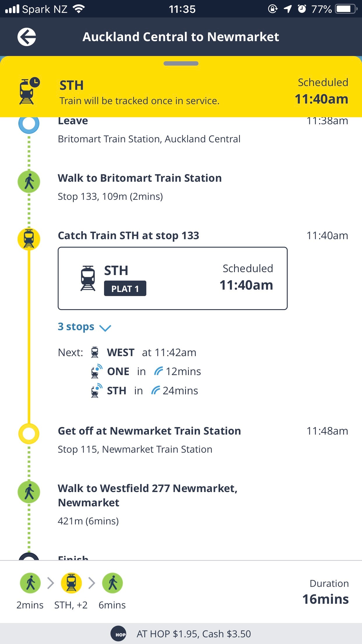Tap the chevron next to 3 stops
362x644 pixels.
coord(105,328)
